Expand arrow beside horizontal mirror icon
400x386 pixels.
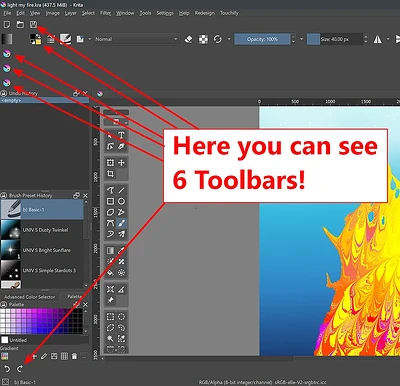[388, 39]
